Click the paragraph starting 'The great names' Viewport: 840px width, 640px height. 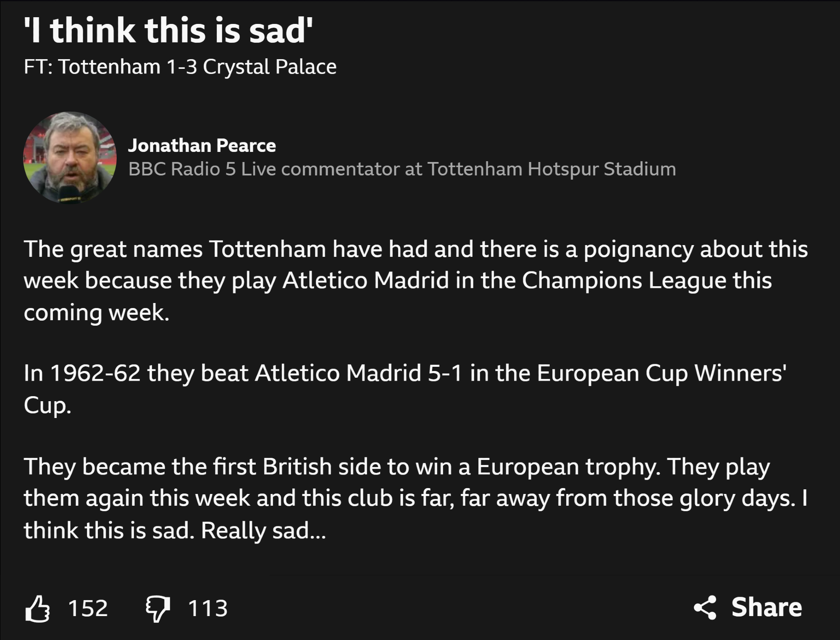(x=416, y=280)
